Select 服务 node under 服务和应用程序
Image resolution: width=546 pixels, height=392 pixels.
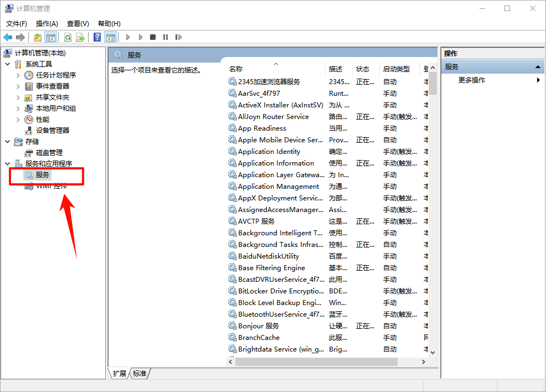[x=43, y=175]
